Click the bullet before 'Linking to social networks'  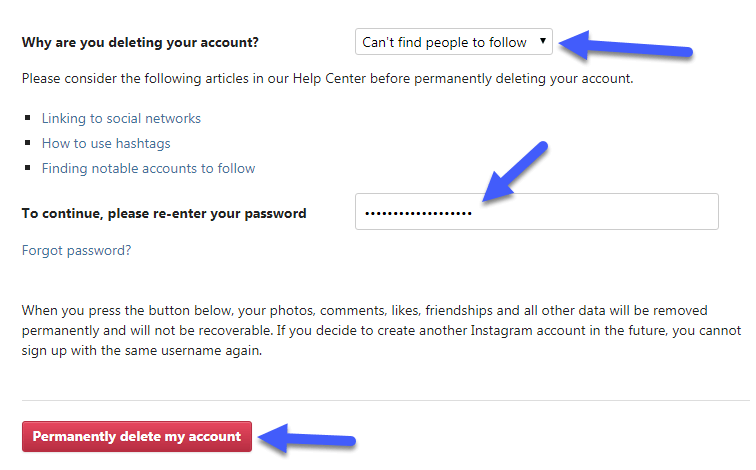click(28, 119)
